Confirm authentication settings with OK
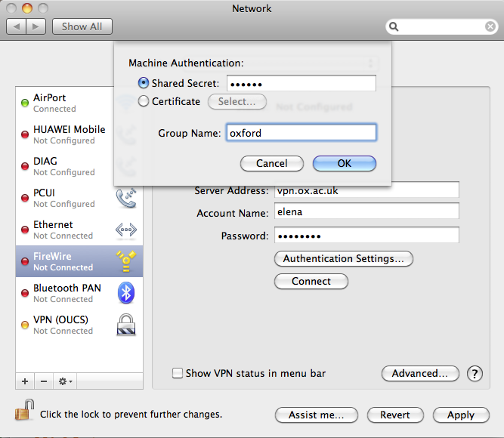The height and width of the screenshot is (438, 504). pyautogui.click(x=345, y=163)
